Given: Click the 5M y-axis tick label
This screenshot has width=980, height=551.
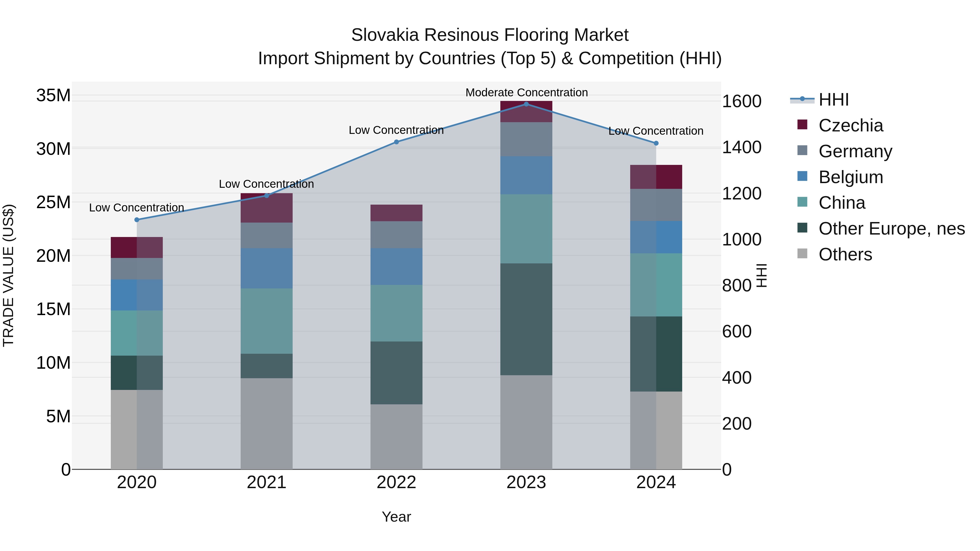Looking at the screenshot, I should coord(59,416).
